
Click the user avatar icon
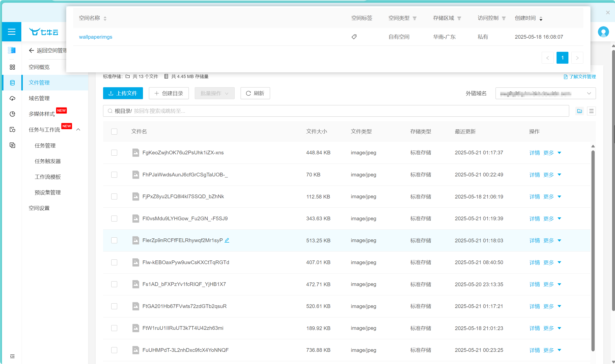point(603,32)
